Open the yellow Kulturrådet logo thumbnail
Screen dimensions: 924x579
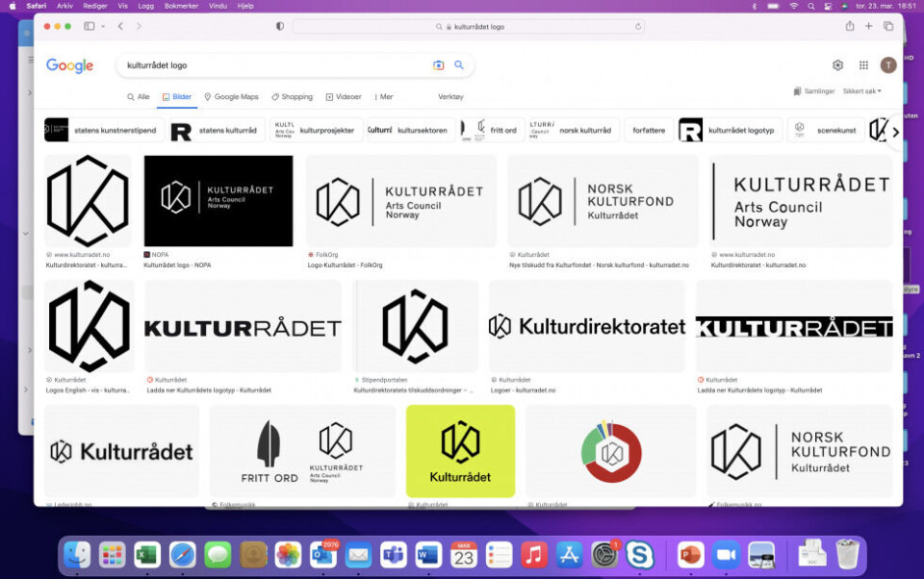460,451
